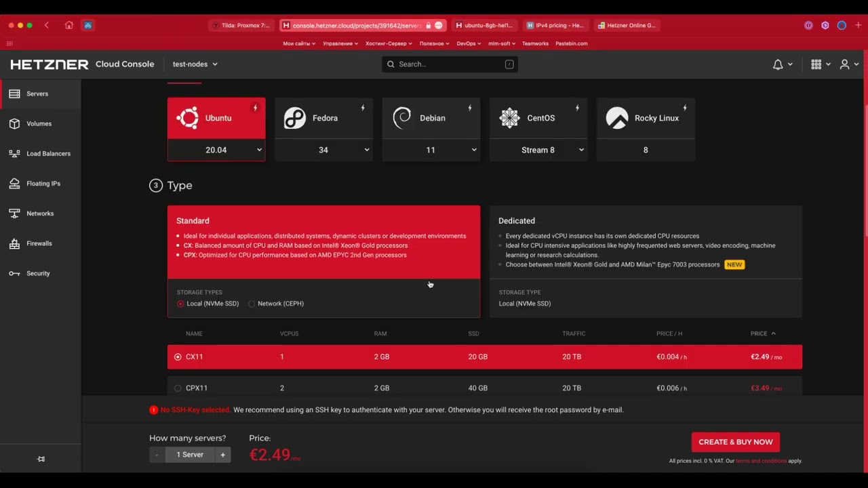Click the 40 GB SSD value for CPX11

pyautogui.click(x=477, y=388)
